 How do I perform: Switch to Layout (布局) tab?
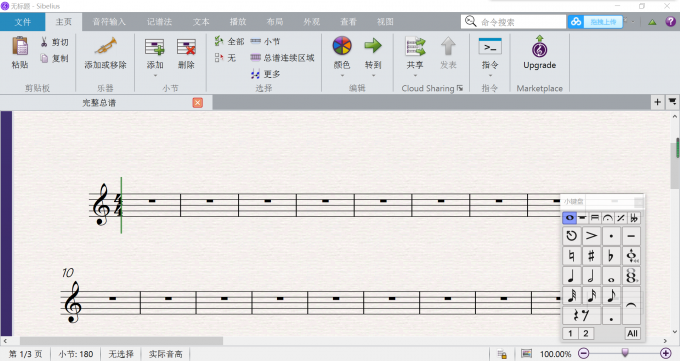click(275, 22)
